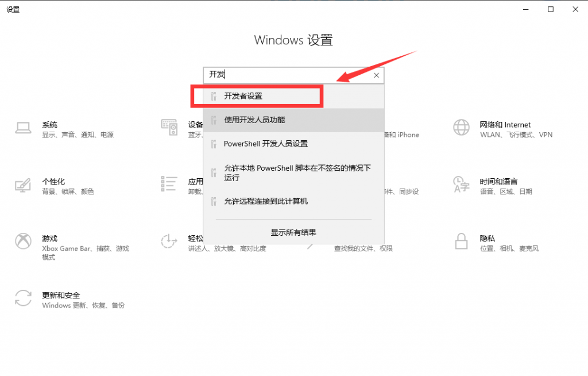This screenshot has height=376, width=588.
Task: Open the 网络和 Internet category label
Action: [505, 125]
